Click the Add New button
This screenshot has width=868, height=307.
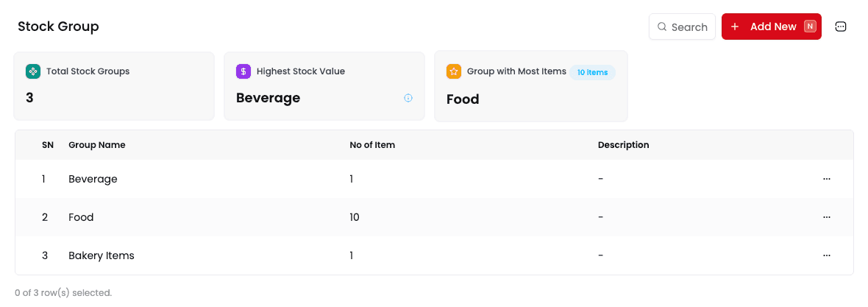tap(772, 27)
